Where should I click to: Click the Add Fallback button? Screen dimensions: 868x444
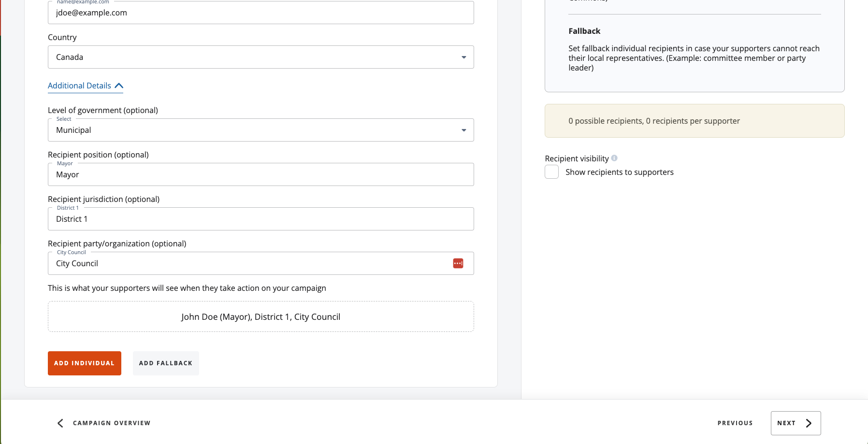pyautogui.click(x=166, y=363)
